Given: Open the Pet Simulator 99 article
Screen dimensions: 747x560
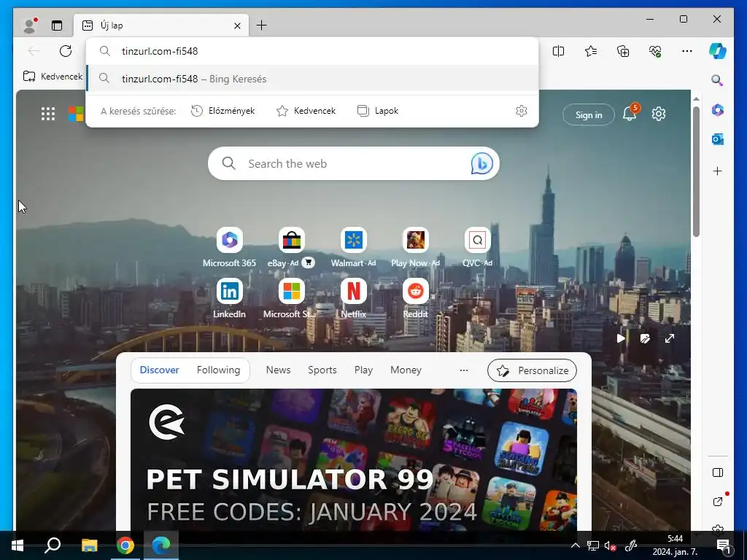Looking at the screenshot, I should tap(354, 459).
